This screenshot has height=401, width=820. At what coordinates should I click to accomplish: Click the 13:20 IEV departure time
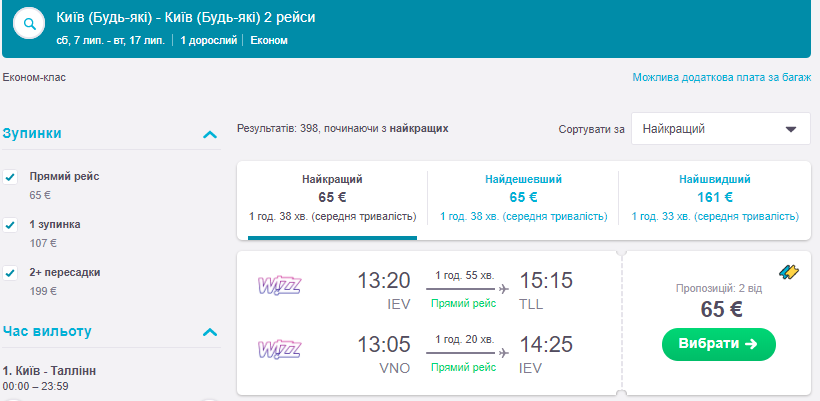coord(384,281)
